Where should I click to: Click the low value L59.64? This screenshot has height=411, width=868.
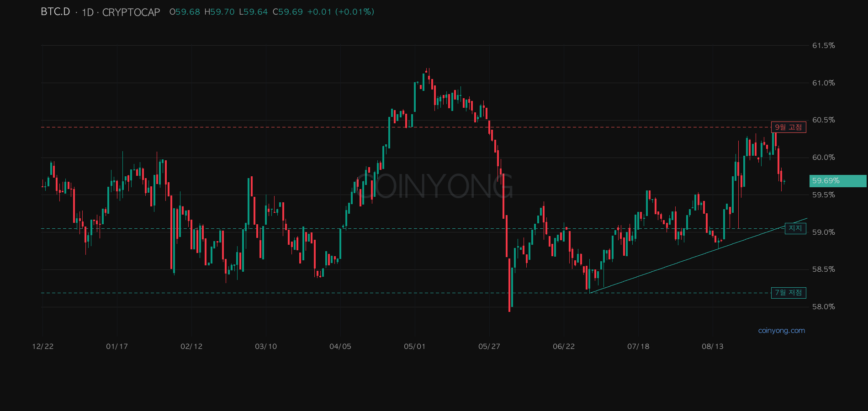[x=254, y=12]
